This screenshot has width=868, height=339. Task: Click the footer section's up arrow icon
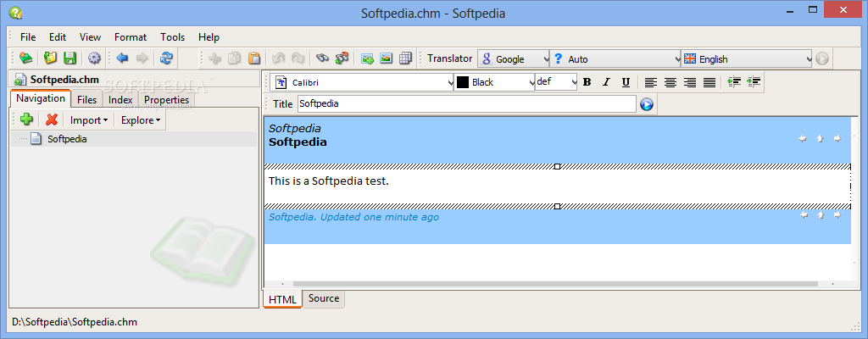pos(821,215)
